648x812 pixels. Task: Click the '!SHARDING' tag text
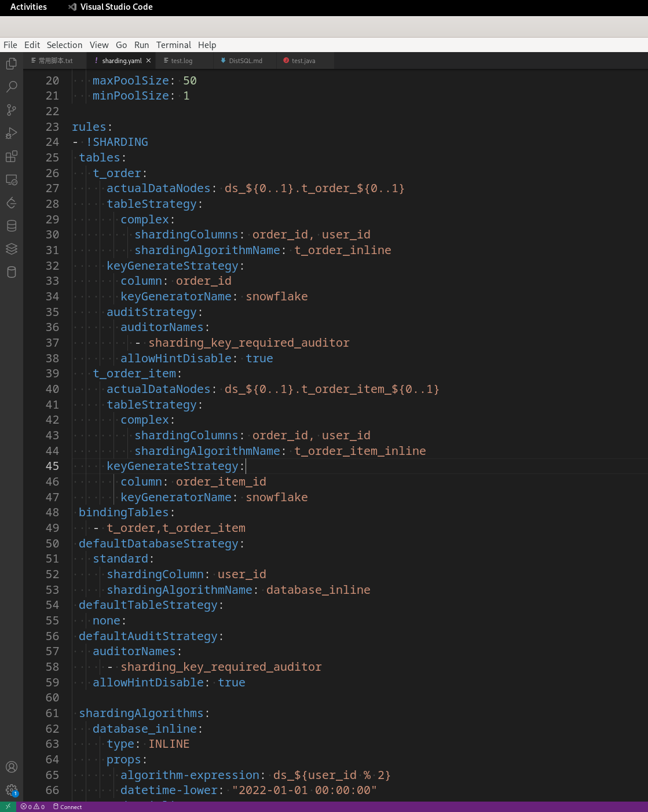117,142
